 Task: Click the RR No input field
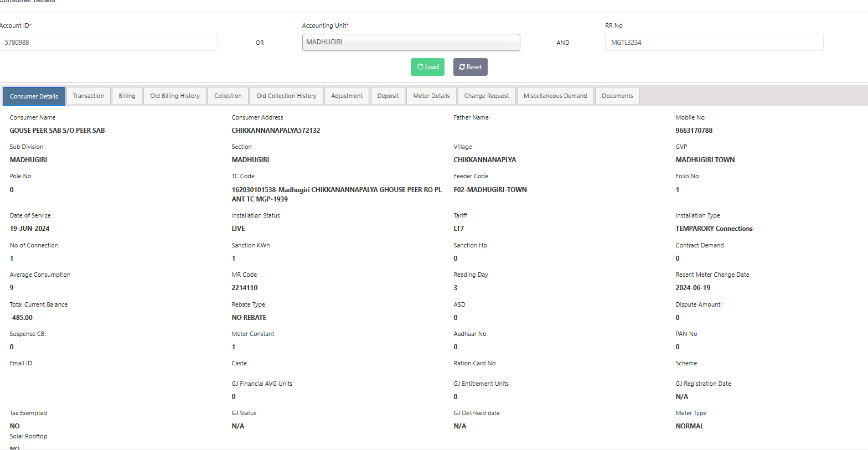[714, 43]
